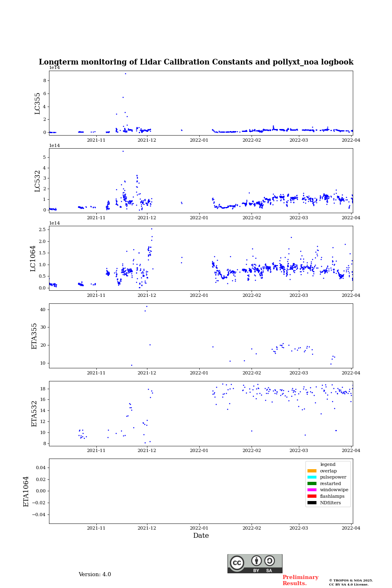392x588 pixels.
Task: Click the 'Version: 4.0' text
Action: (95, 575)
